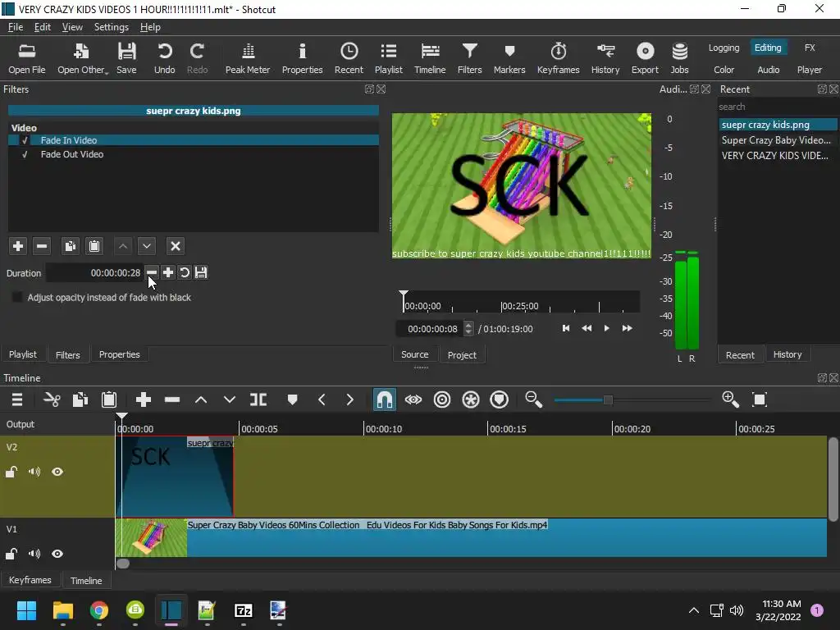Show the Properties panel from the toolbar

tap(302, 58)
